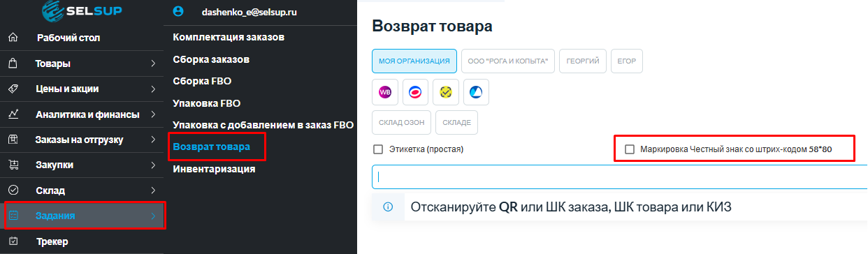Click the user account avatar icon
Viewport: 868px width, 254px height.
point(178,11)
